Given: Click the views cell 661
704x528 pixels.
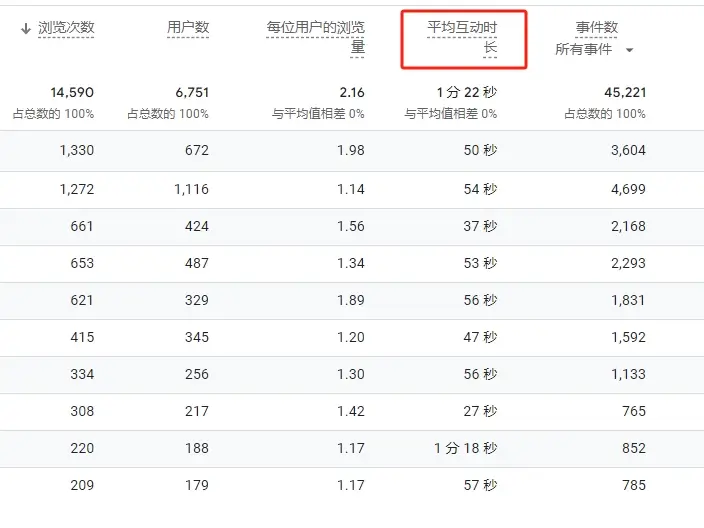Looking at the screenshot, I should 82,226.
